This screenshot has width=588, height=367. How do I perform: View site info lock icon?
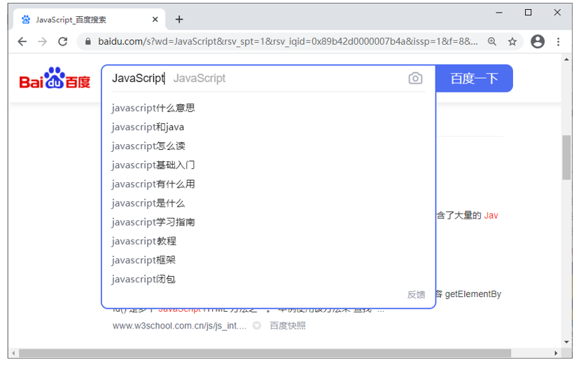[88, 41]
